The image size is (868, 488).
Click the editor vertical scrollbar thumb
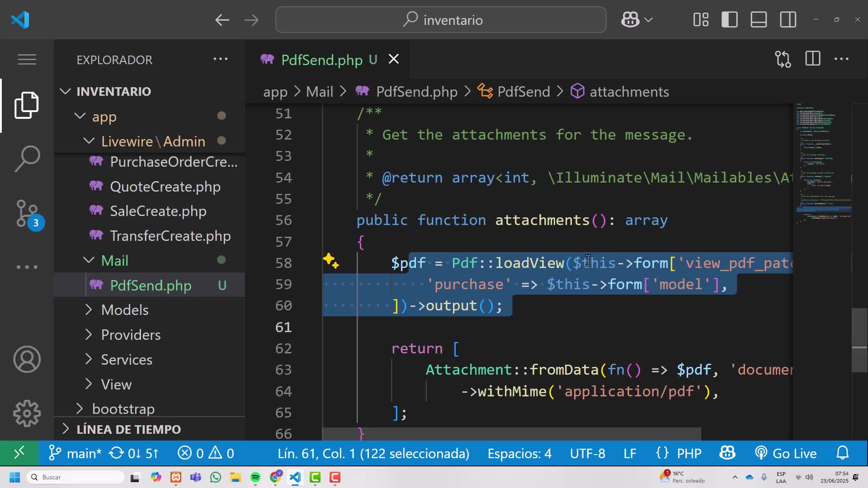point(859,340)
